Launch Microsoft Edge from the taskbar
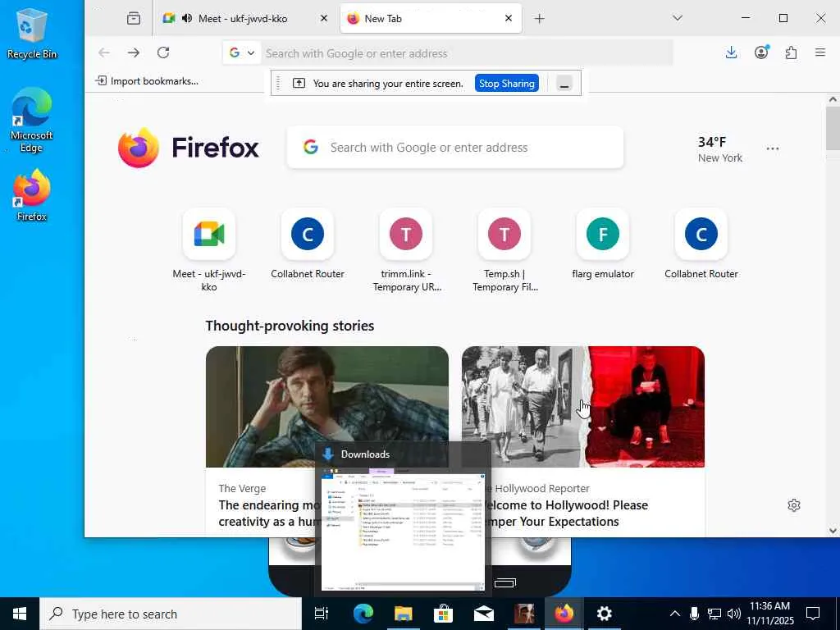This screenshot has height=630, width=840. pos(363,614)
